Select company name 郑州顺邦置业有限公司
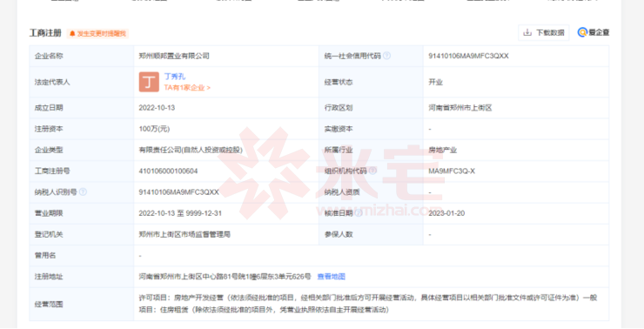The image size is (644, 329). tap(174, 56)
